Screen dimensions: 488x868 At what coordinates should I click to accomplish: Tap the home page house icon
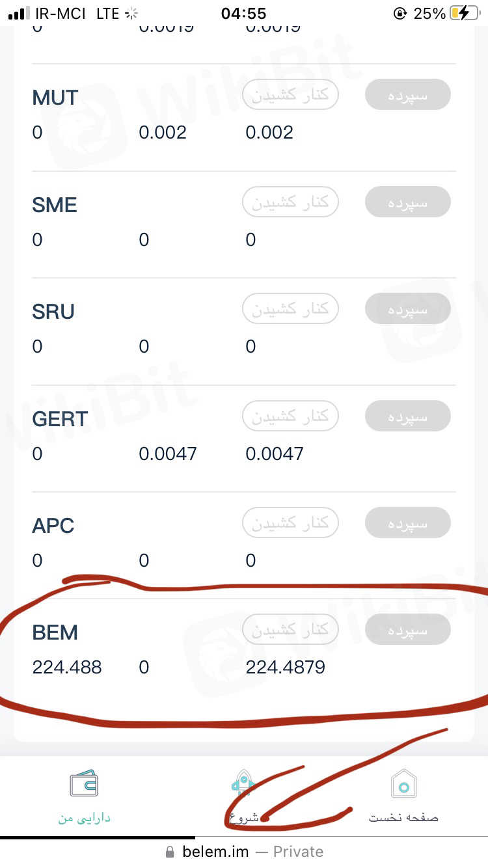point(403,784)
